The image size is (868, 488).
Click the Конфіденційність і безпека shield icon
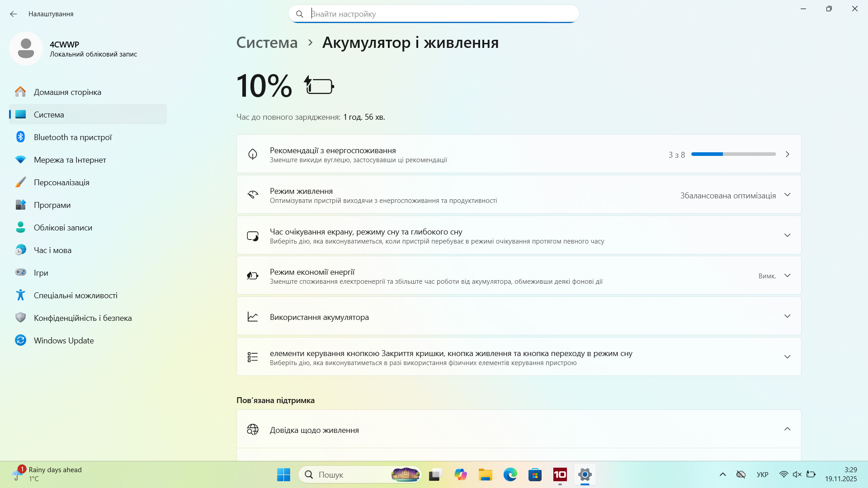point(20,318)
